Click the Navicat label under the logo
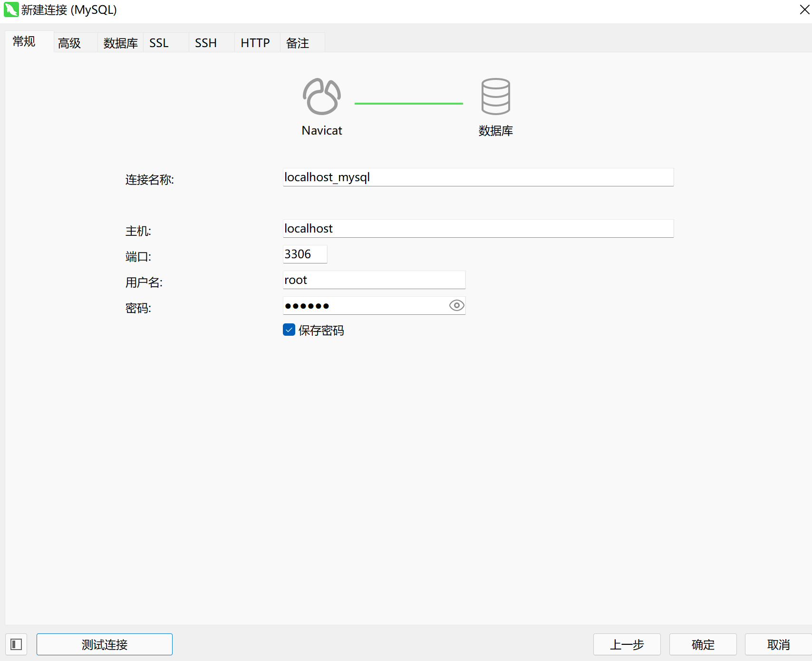This screenshot has height=661, width=812. coord(322,130)
